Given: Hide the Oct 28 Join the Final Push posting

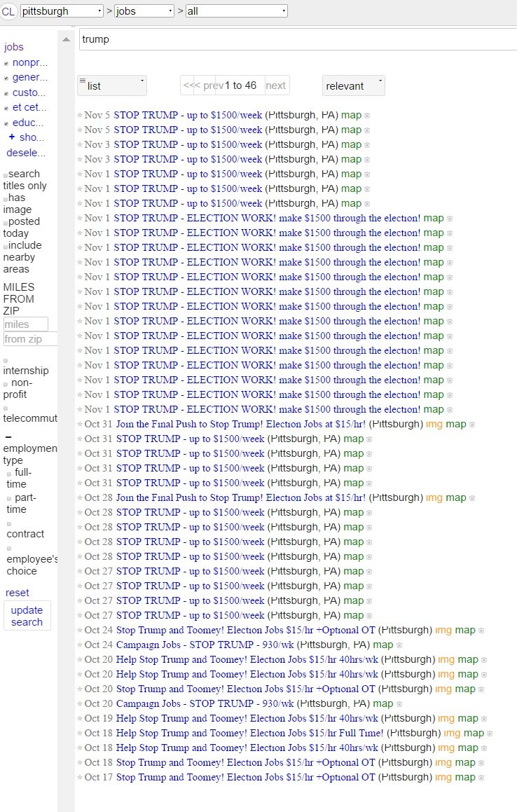Looking at the screenshot, I should (x=472, y=498).
